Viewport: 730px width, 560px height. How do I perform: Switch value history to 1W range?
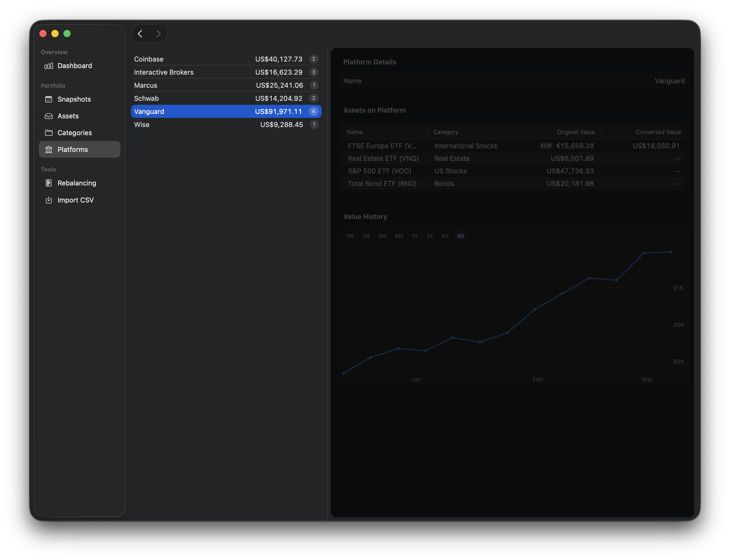350,236
